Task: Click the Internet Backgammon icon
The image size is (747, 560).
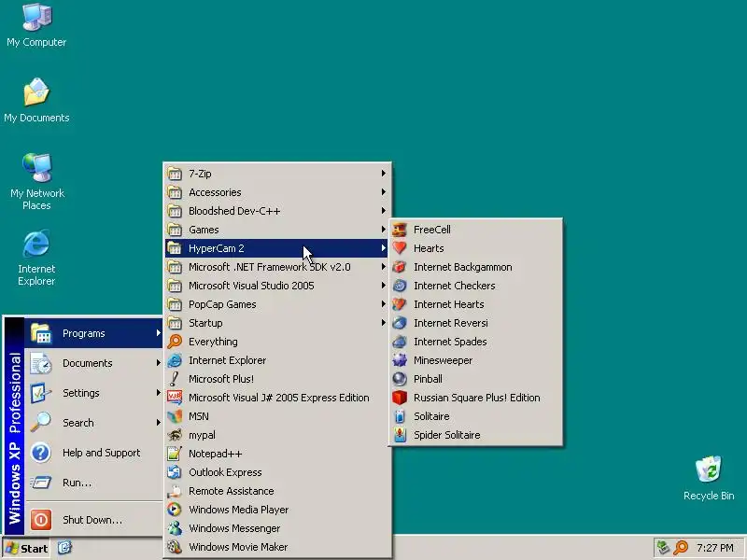Action: click(400, 267)
